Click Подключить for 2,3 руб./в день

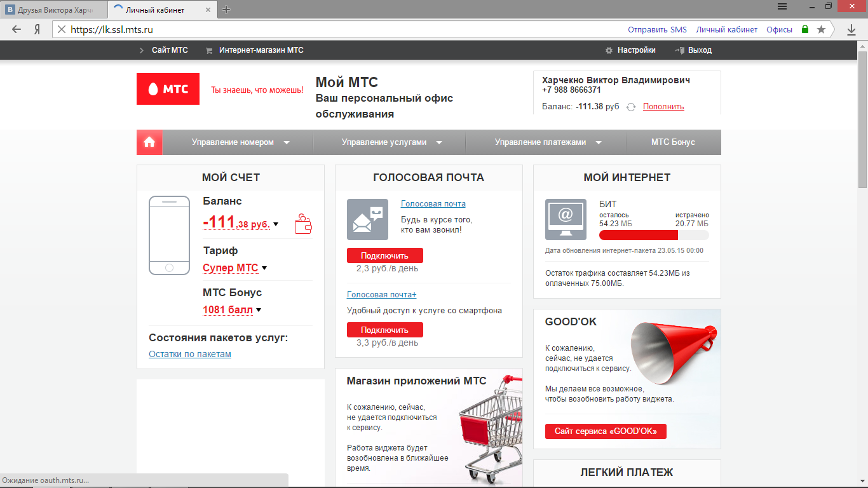coord(384,255)
